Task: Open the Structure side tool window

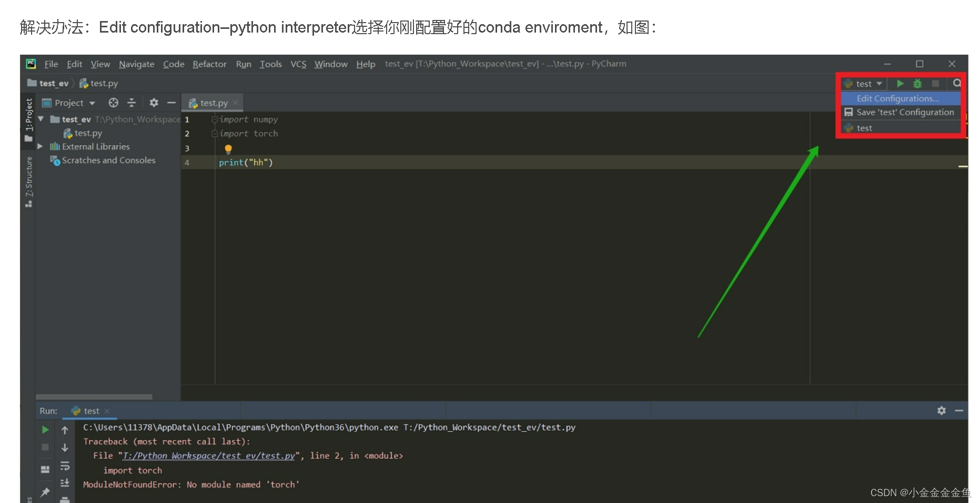Action: 28,181
